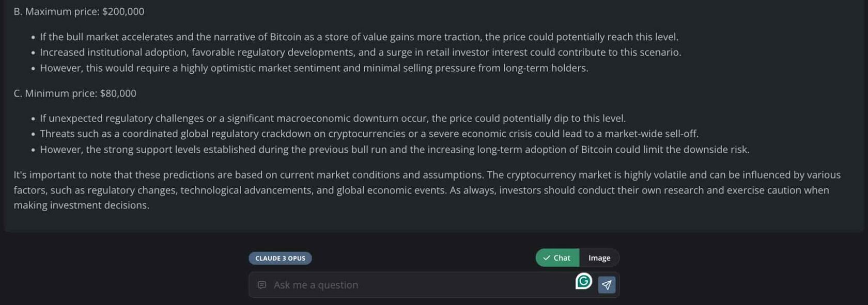Click the bullet about coordinated global regulatory crackdown
The height and width of the screenshot is (305, 868).
point(369,134)
